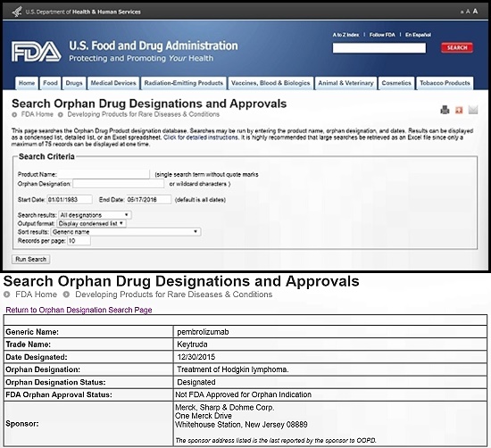Screen dimensions: 491x448
Task: Click the generic name pembrolizumab
Action: point(203,332)
